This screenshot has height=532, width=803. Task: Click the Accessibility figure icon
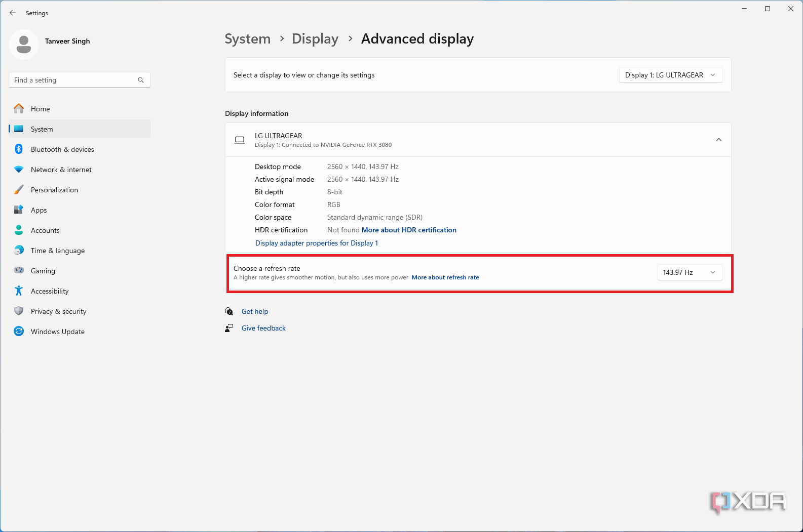19,291
